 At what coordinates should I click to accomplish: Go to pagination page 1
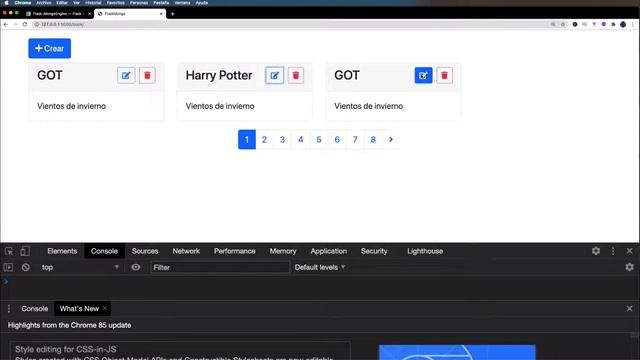(247, 140)
